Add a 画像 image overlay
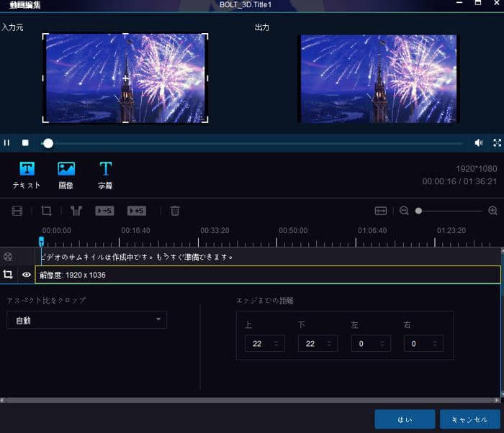Screen dimensions: 504x433 66,175
